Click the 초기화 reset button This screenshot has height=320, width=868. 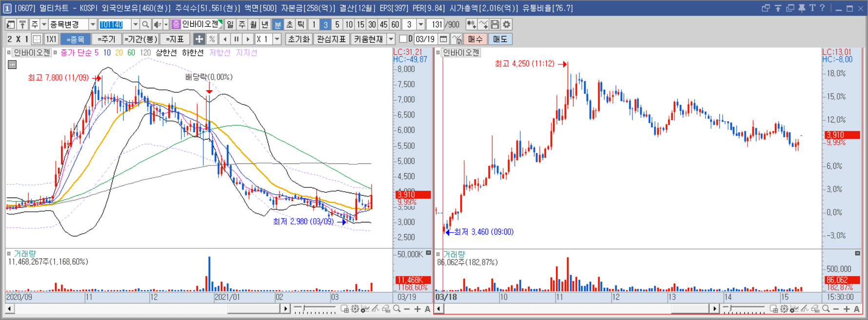pos(298,39)
